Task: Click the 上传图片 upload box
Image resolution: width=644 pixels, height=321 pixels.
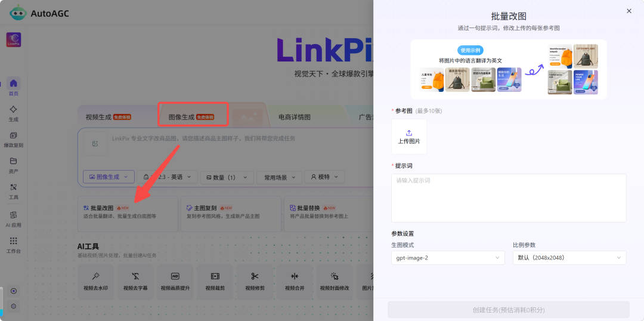Action: pyautogui.click(x=408, y=137)
